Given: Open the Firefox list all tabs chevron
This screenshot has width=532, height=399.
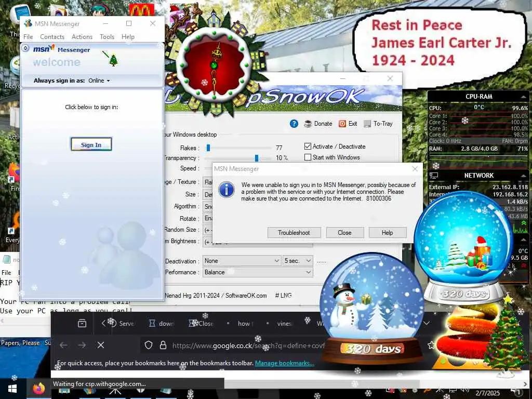Looking at the screenshot, I should pyautogui.click(x=427, y=323).
